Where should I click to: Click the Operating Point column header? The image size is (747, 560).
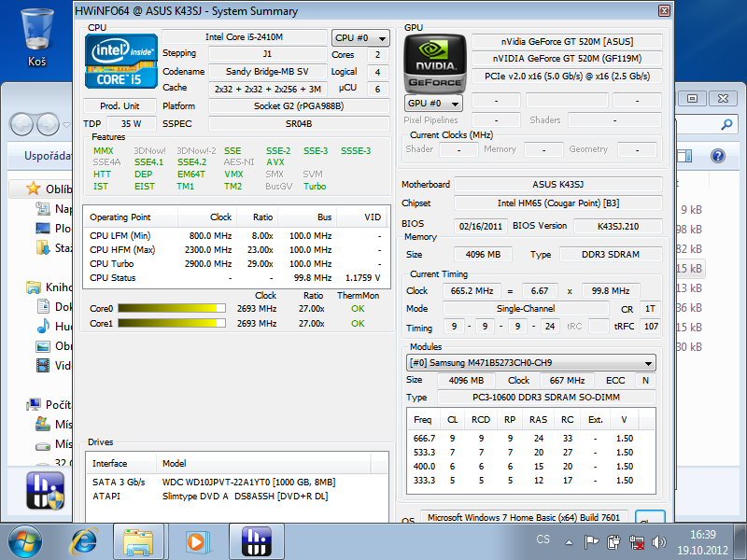[x=131, y=217]
